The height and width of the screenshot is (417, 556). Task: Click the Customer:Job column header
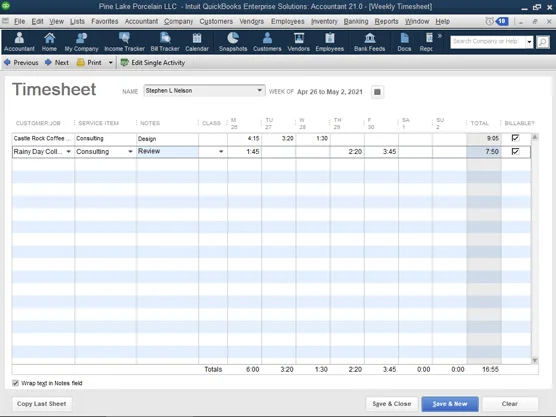click(38, 123)
